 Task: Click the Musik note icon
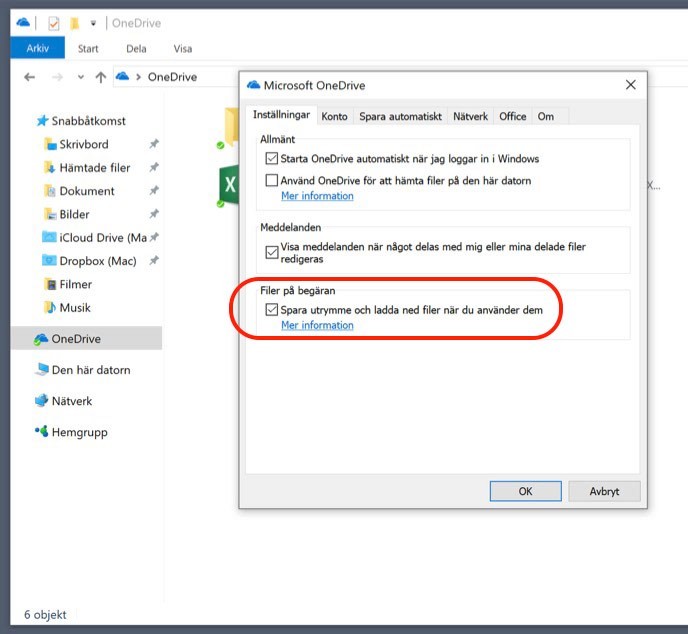tap(50, 307)
